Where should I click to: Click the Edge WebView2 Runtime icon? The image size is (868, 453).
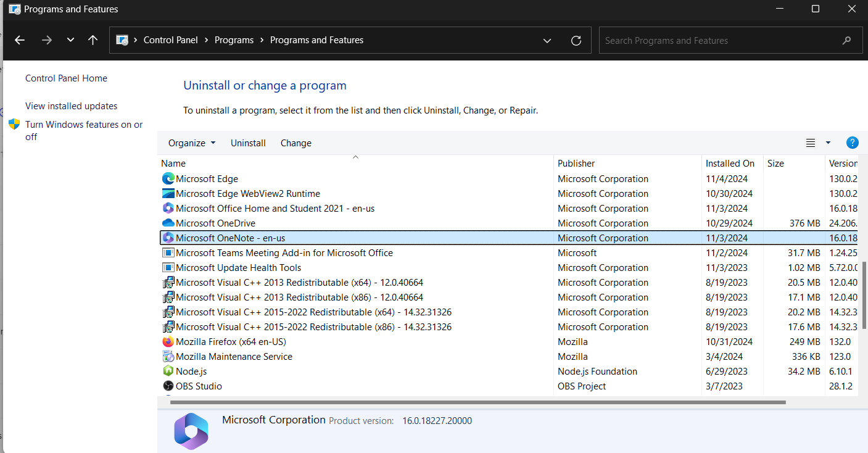tap(168, 194)
